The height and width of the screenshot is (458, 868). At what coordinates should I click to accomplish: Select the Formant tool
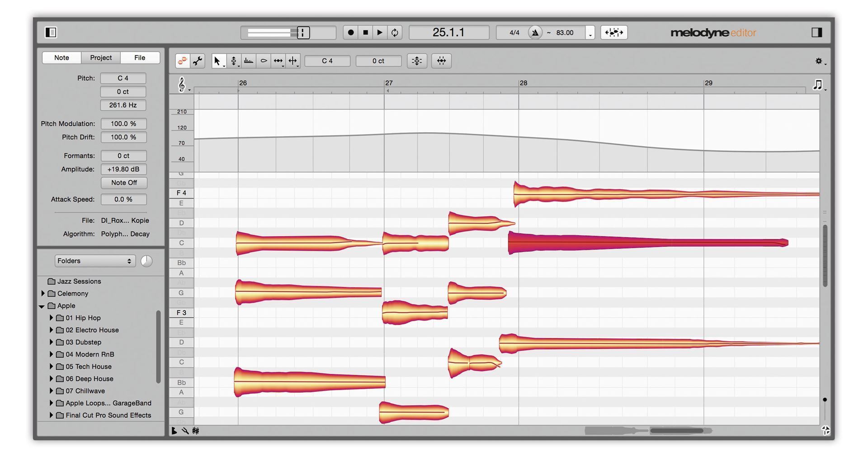[x=249, y=61]
